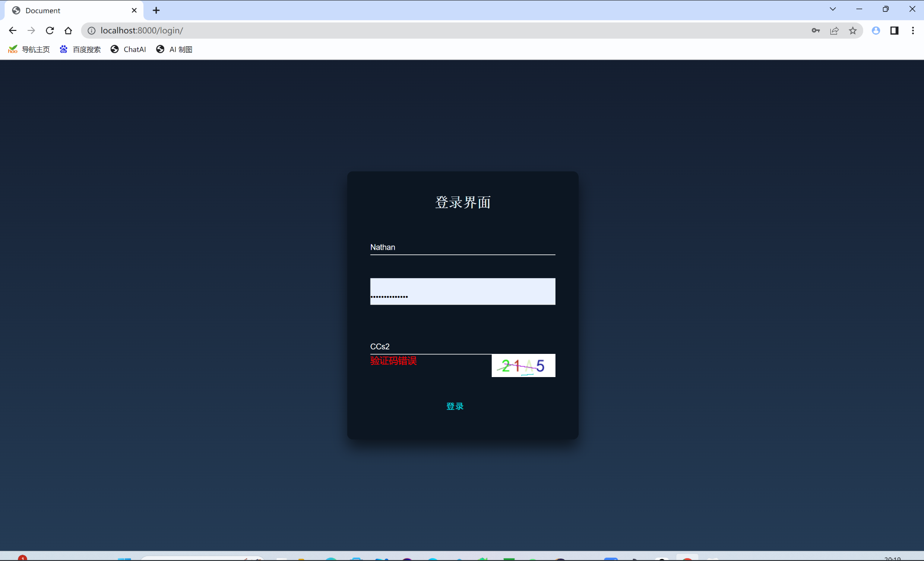Open the browser home page
Image resolution: width=924 pixels, height=561 pixels.
68,30
